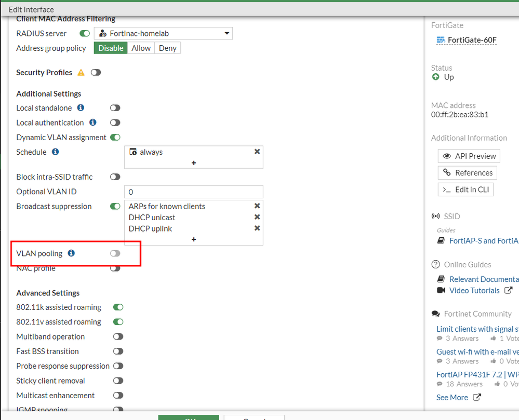Click the References button

pyautogui.click(x=468, y=173)
